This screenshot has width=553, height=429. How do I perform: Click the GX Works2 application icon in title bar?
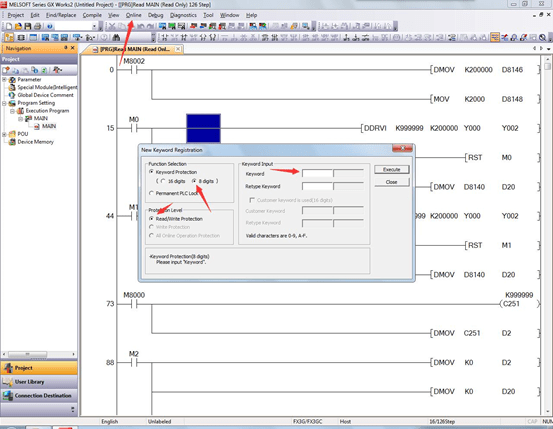pos(4,5)
